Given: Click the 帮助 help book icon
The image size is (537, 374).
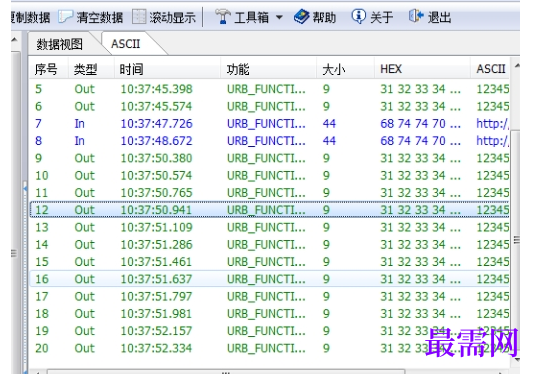Looking at the screenshot, I should 301,16.
